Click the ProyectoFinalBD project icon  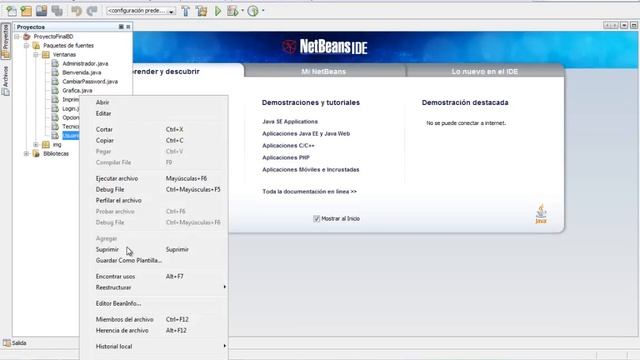(x=27, y=36)
